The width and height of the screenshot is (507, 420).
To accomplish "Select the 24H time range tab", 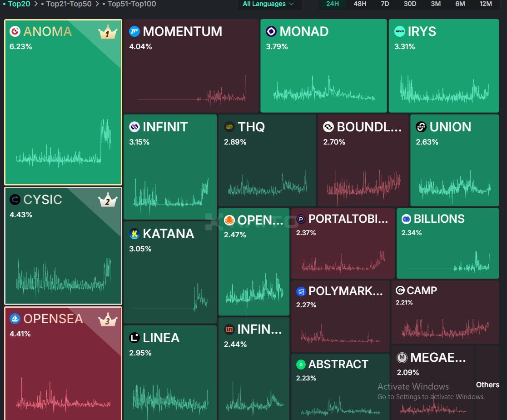I will click(333, 4).
